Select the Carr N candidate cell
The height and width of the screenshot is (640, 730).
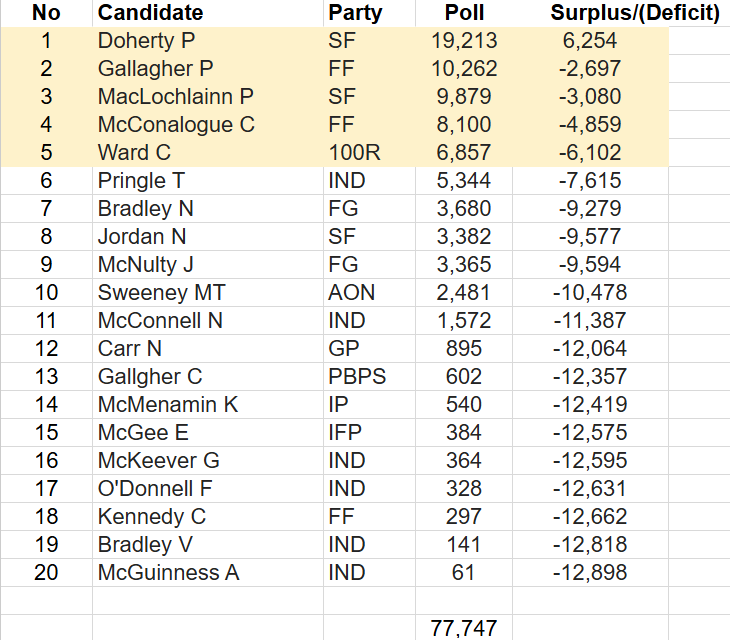coord(208,349)
